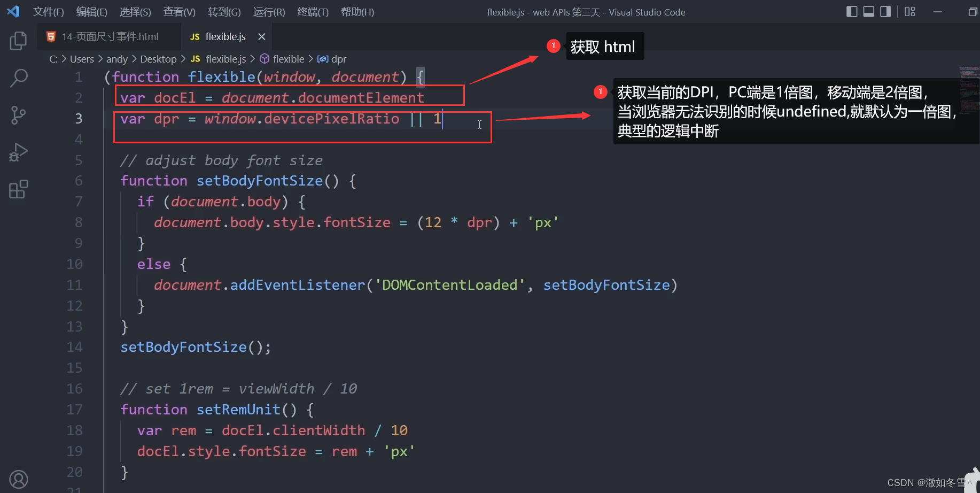Open the 运行(R) menu
Viewport: 980px width, 493px height.
click(269, 12)
